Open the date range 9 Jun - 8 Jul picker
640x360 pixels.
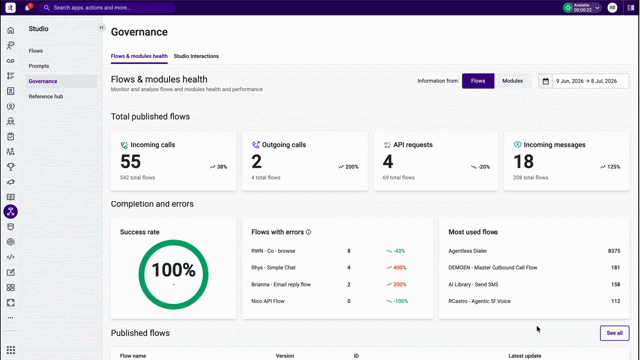pos(584,81)
